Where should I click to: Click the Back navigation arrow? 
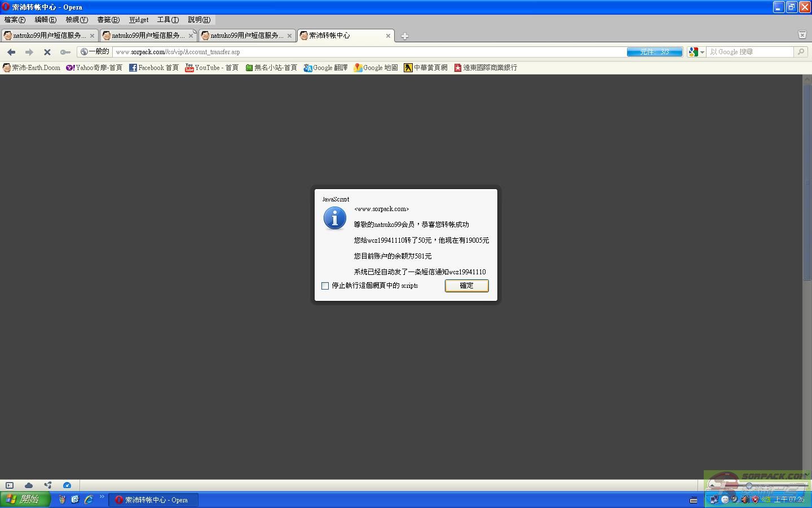tap(11, 52)
